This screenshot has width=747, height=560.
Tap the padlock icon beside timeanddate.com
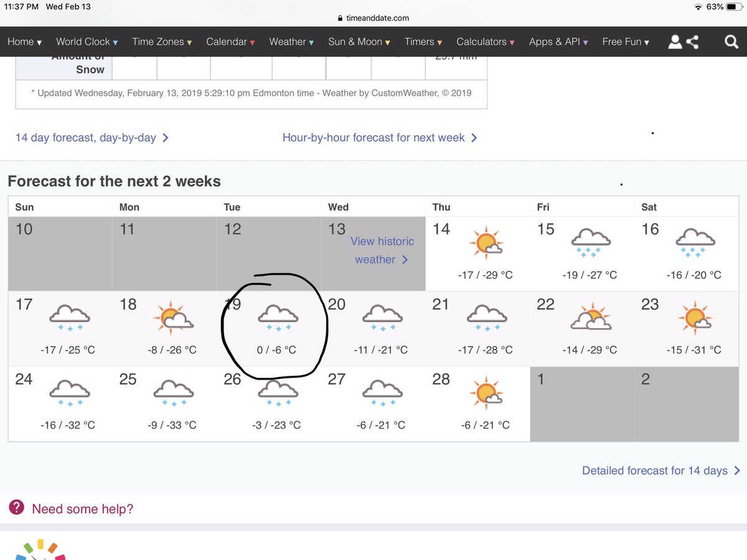(x=340, y=18)
